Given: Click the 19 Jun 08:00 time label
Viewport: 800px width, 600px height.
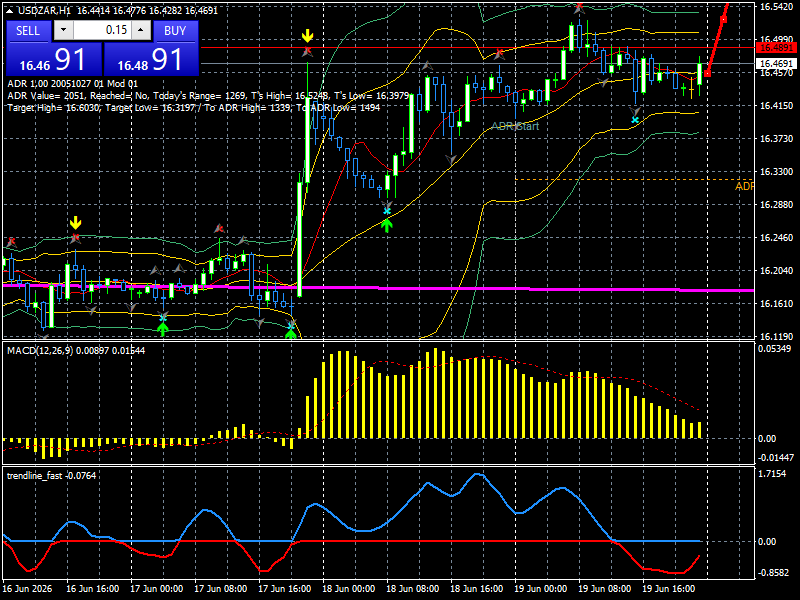Looking at the screenshot, I should [x=605, y=588].
